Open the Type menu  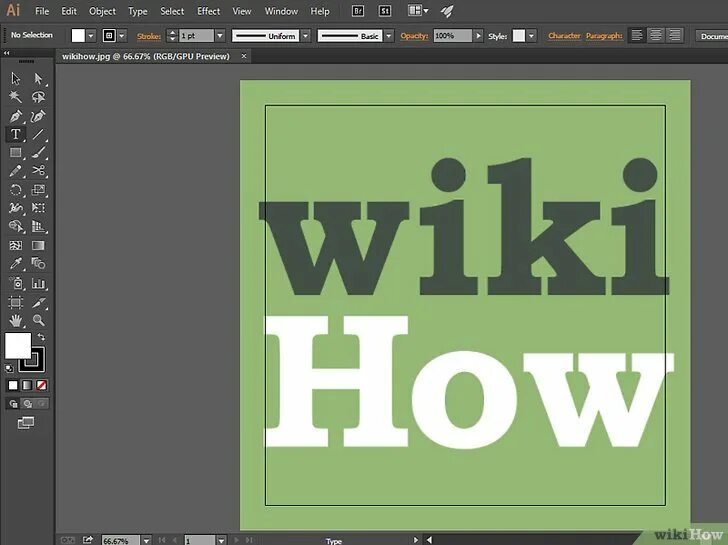[137, 11]
